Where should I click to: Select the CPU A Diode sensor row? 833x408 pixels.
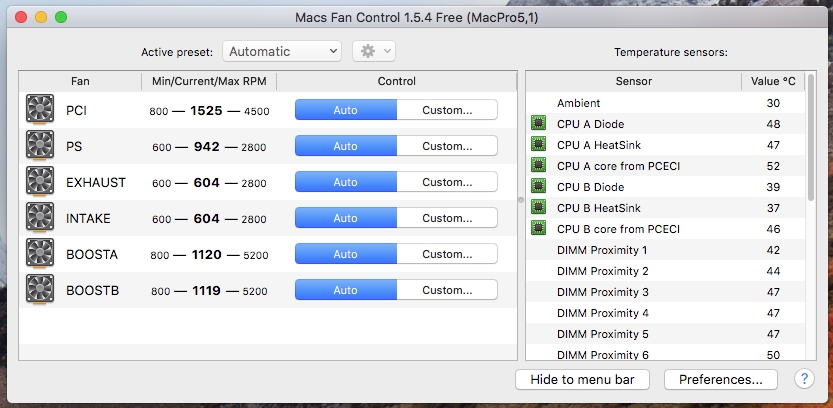tap(665, 124)
